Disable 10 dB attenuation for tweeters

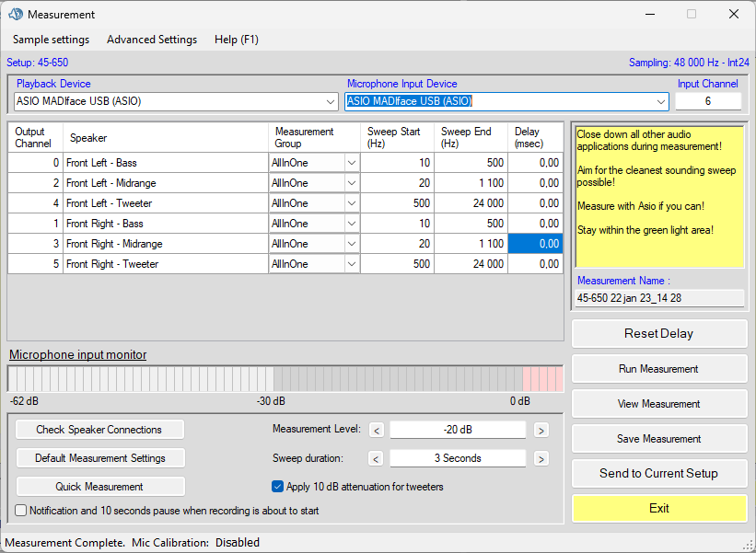click(278, 487)
